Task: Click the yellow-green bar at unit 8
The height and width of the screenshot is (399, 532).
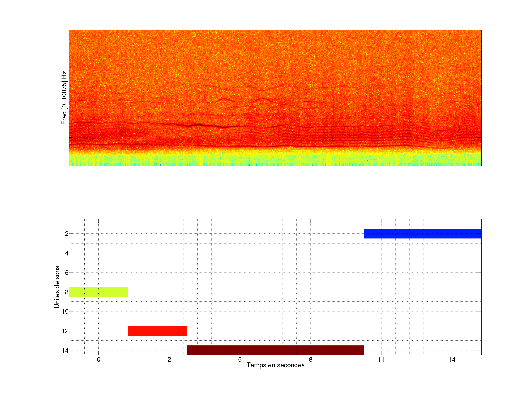Action: (x=98, y=292)
